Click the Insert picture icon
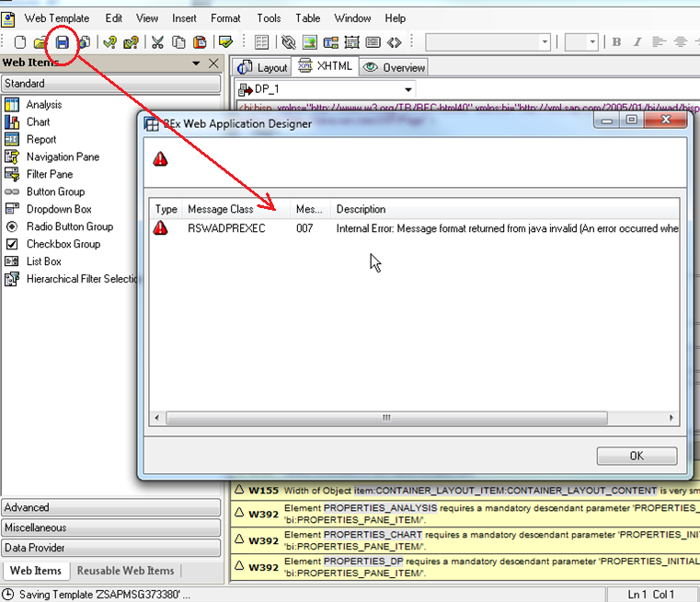 (x=310, y=42)
